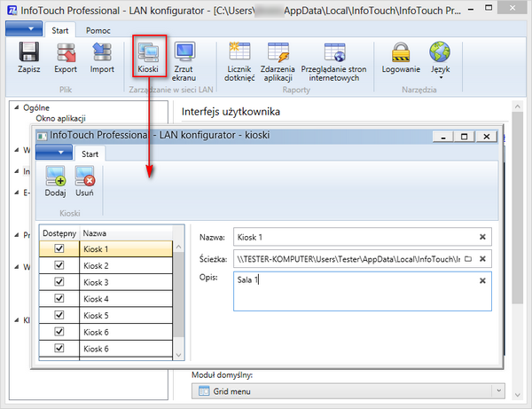Viewport: 532px width, 409px height.
Task: Clear the Opis field with X
Action: (x=482, y=280)
